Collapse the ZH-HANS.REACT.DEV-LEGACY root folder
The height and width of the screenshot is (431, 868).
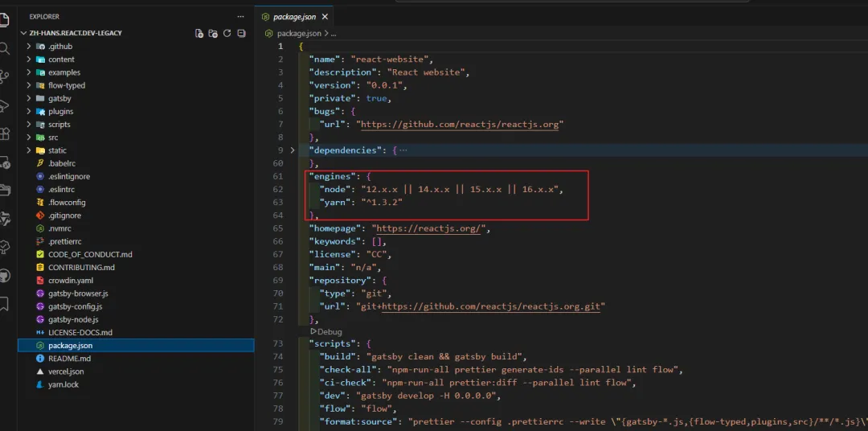pyautogui.click(x=23, y=33)
